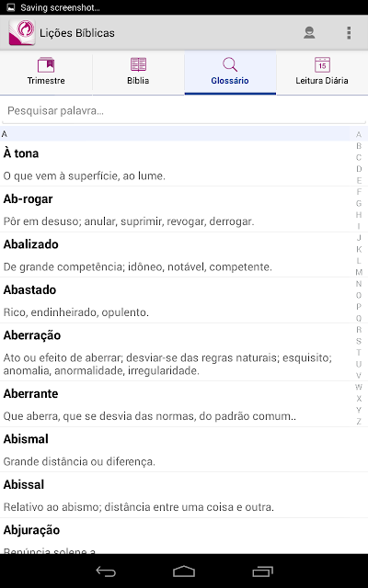This screenshot has width=368, height=588.
Task: Switch to the Bíblia tab
Action: [138, 73]
